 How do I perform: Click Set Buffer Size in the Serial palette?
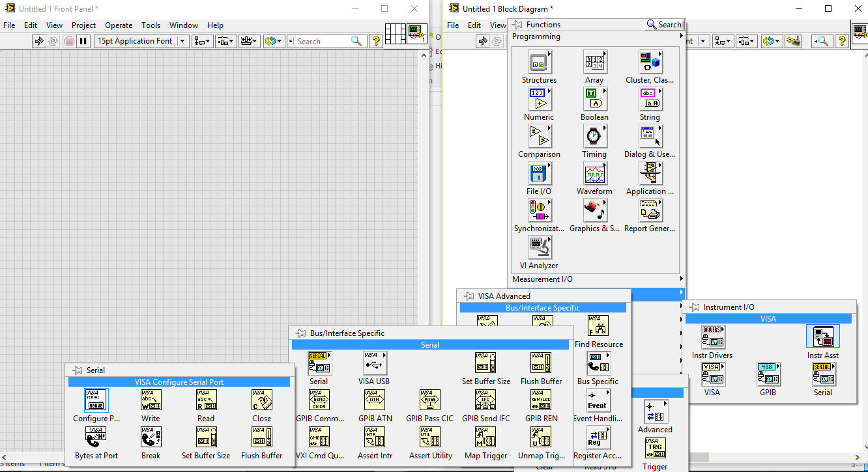click(x=207, y=437)
